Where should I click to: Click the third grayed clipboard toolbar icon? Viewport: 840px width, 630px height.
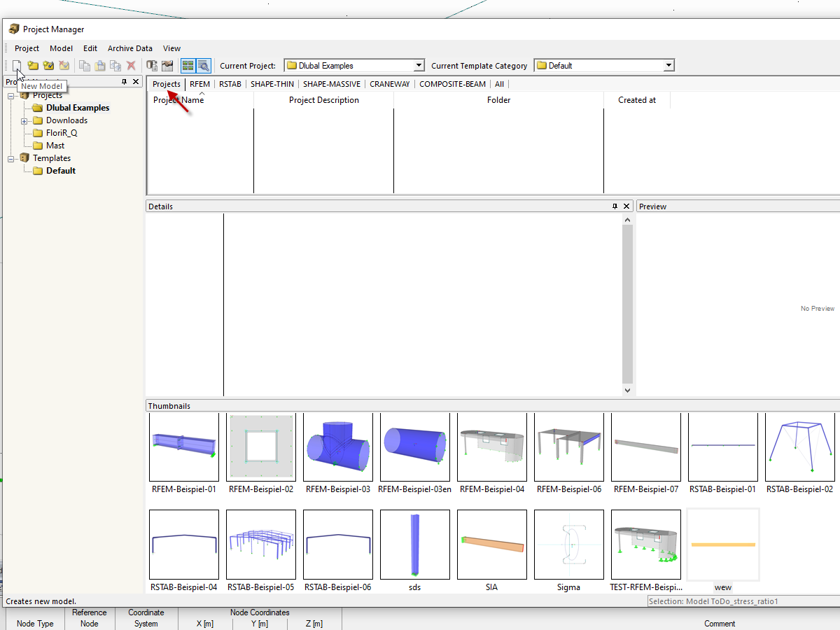click(x=115, y=66)
